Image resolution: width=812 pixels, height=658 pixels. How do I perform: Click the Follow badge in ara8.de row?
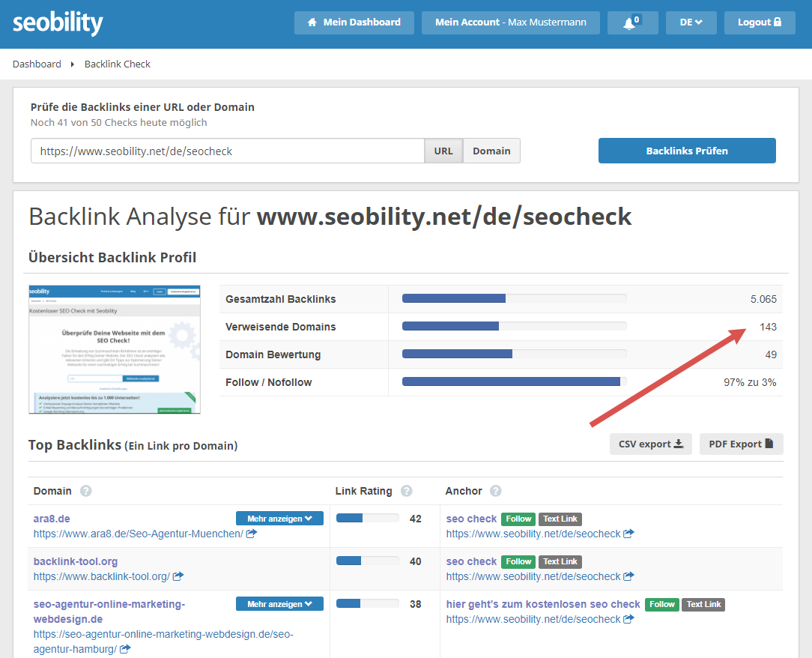coord(518,519)
